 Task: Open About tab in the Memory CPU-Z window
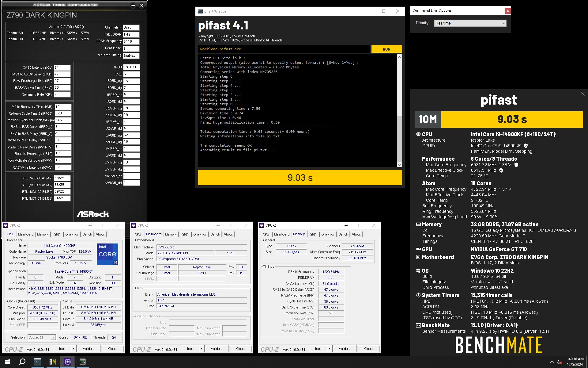coord(356,234)
